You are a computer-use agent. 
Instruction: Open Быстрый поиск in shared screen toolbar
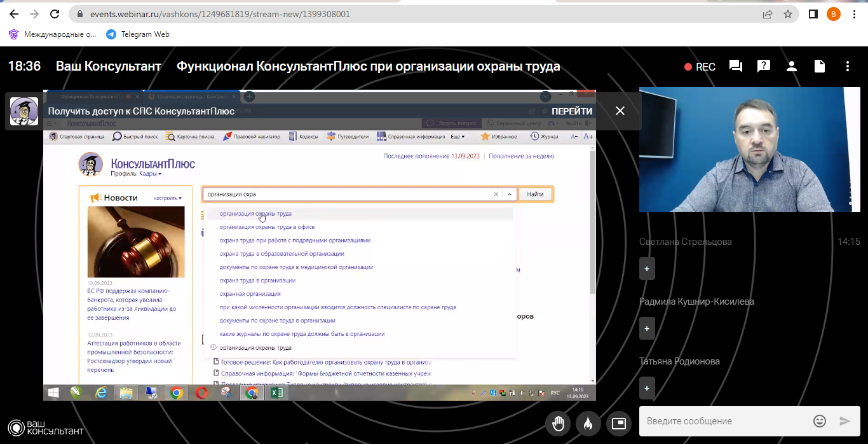click(135, 137)
